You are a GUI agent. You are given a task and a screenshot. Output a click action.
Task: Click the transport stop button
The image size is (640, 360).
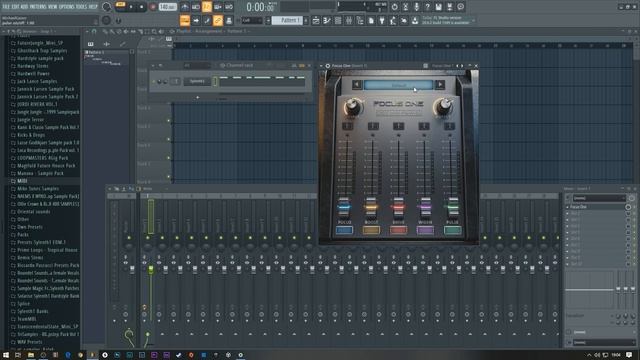142,7
